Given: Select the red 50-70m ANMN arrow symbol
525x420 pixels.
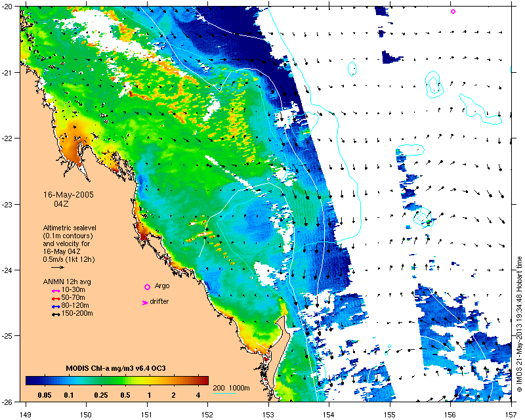Looking at the screenshot, I should click(56, 299).
